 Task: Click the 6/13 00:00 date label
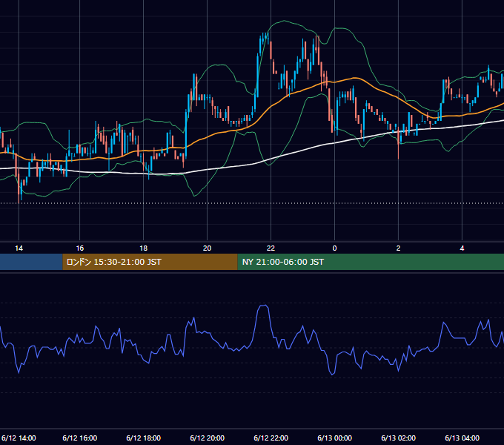[x=334, y=438]
